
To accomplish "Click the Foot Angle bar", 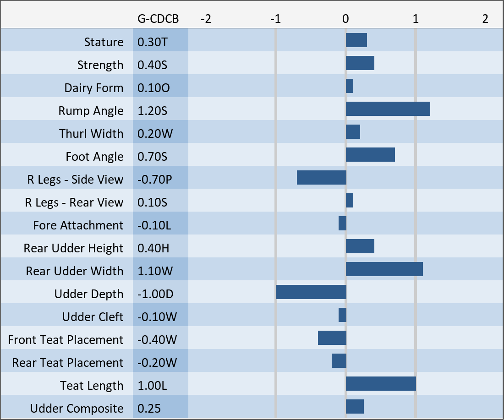I will coord(370,155).
